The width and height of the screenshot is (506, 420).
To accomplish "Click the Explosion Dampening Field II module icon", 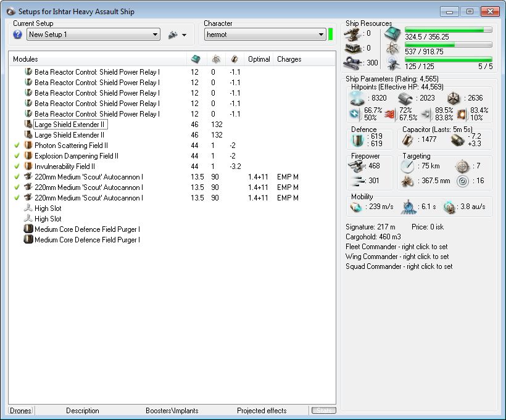I will click(x=28, y=155).
